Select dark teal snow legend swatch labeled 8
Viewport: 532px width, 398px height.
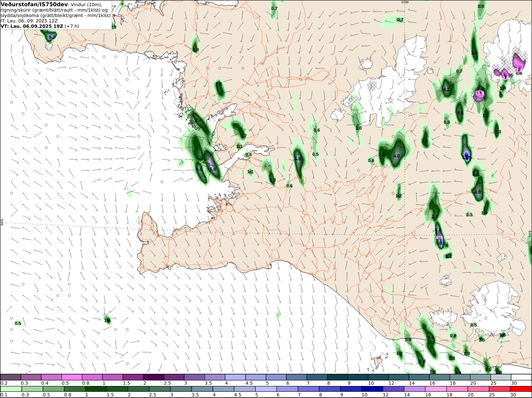tap(337, 377)
